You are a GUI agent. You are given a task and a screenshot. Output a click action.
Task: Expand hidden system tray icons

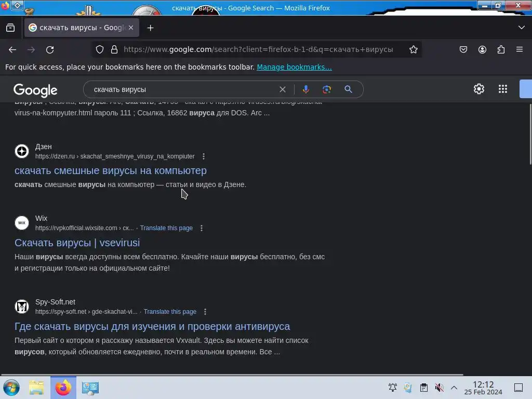pos(454,388)
